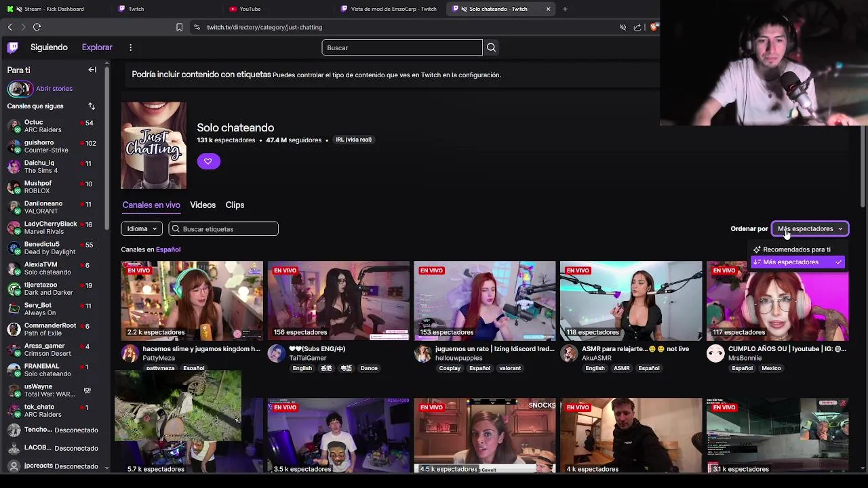
Task: Click the TaiTaiGamer streamer avatar
Action: pos(276,353)
